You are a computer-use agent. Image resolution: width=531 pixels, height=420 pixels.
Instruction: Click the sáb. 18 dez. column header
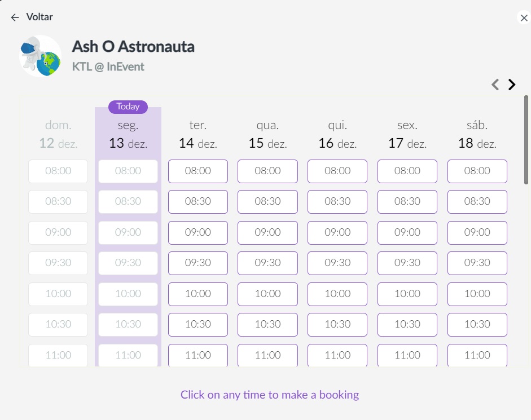click(477, 134)
